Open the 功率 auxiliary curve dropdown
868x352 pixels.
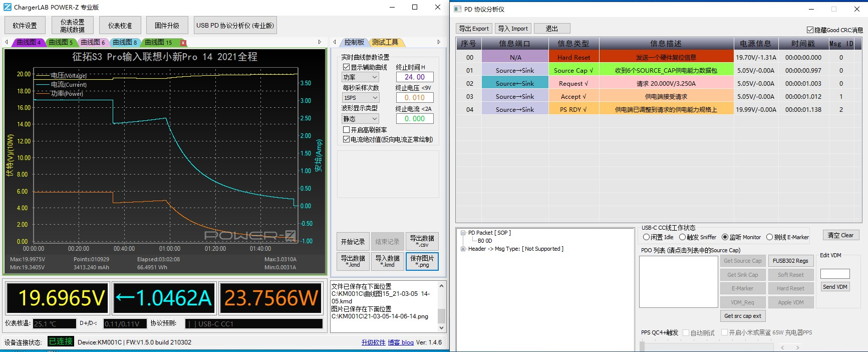tap(360, 77)
